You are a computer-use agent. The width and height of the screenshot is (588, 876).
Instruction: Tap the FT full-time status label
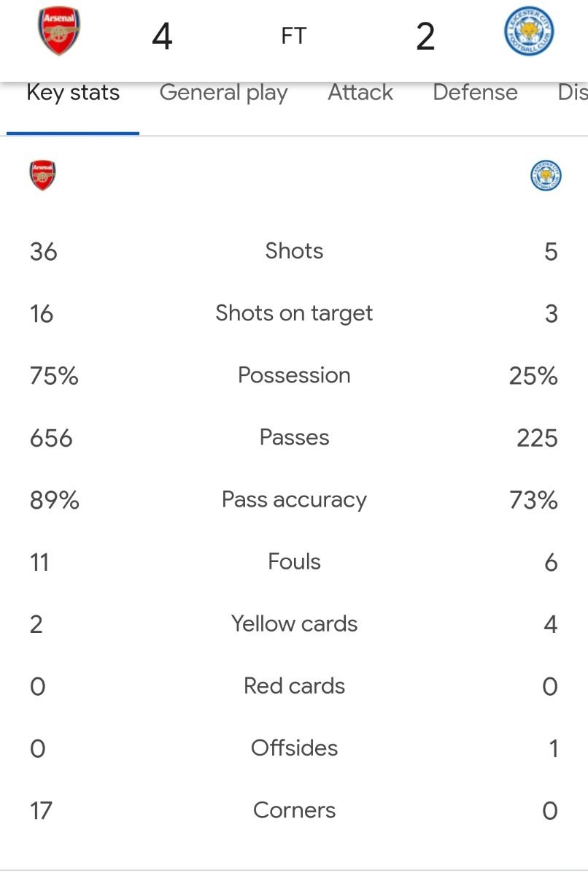tap(294, 36)
